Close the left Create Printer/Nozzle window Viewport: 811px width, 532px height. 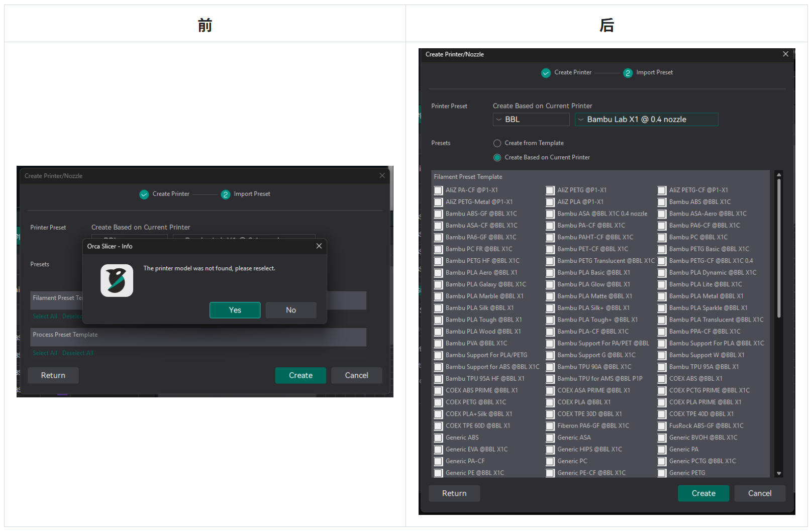click(x=382, y=176)
